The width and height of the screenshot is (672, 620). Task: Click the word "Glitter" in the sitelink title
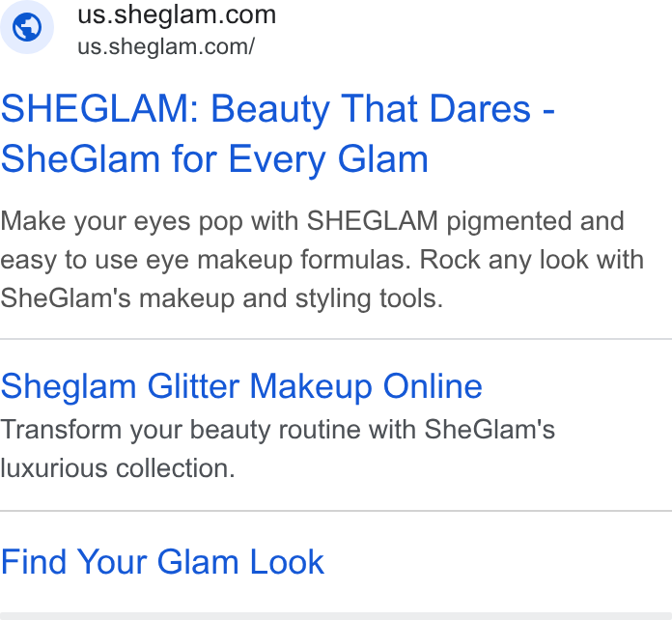(x=193, y=386)
